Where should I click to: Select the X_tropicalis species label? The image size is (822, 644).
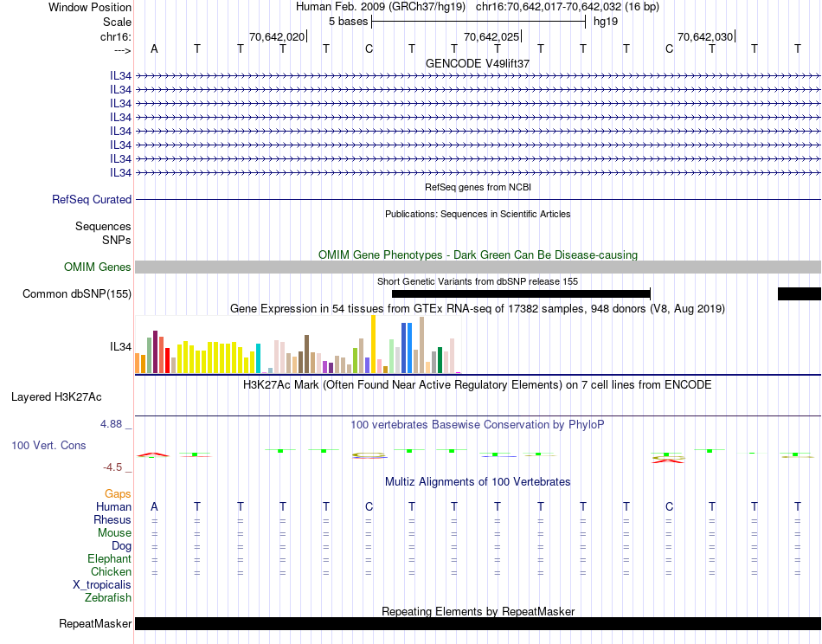pos(102,585)
